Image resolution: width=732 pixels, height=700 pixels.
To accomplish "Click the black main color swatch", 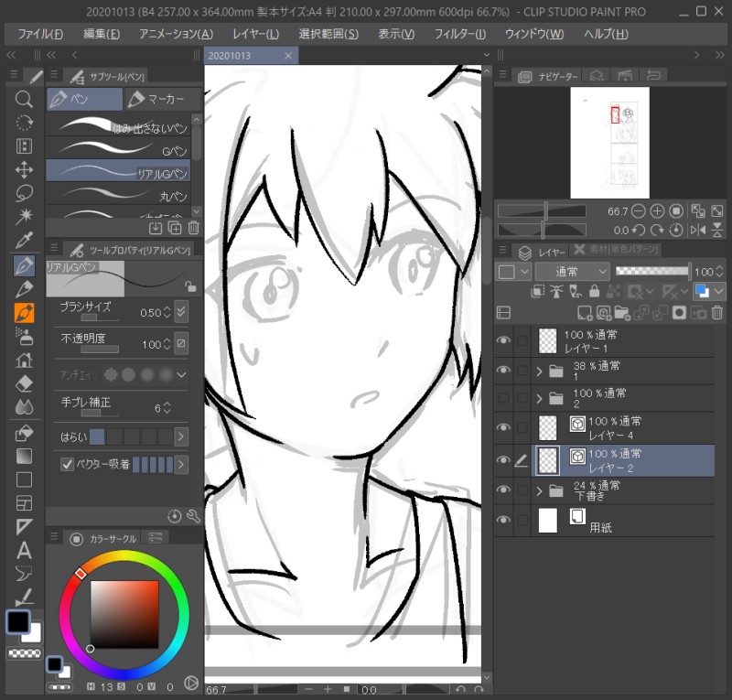I will coord(18,621).
